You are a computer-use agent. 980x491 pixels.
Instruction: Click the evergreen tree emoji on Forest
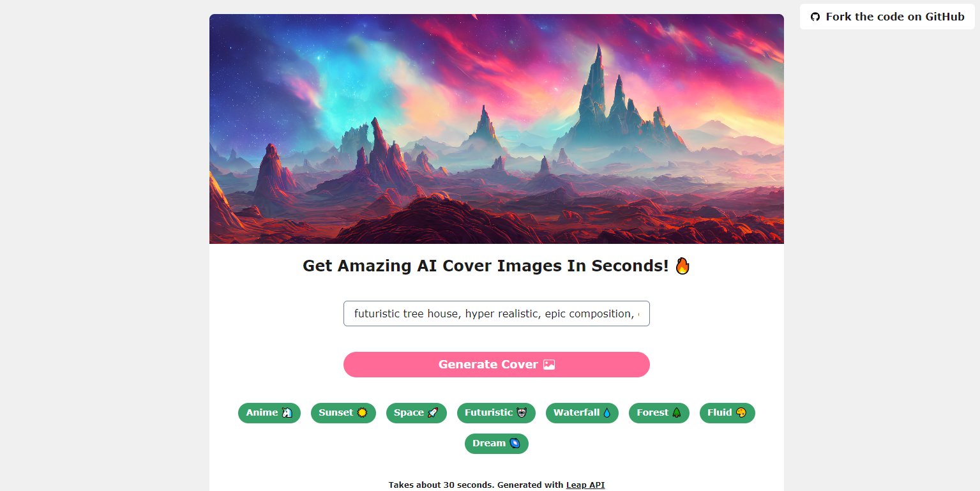(677, 413)
